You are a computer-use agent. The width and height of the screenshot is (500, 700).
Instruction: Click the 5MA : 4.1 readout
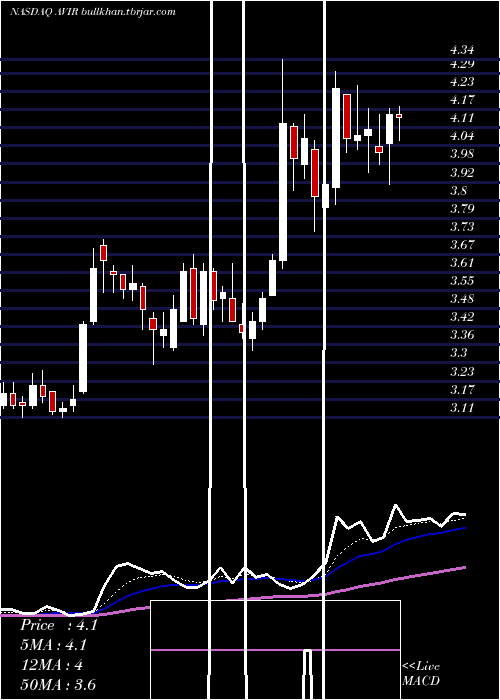tap(54, 645)
